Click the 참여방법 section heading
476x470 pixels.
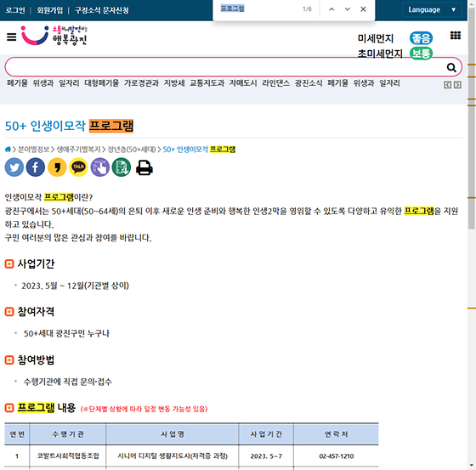click(x=36, y=360)
